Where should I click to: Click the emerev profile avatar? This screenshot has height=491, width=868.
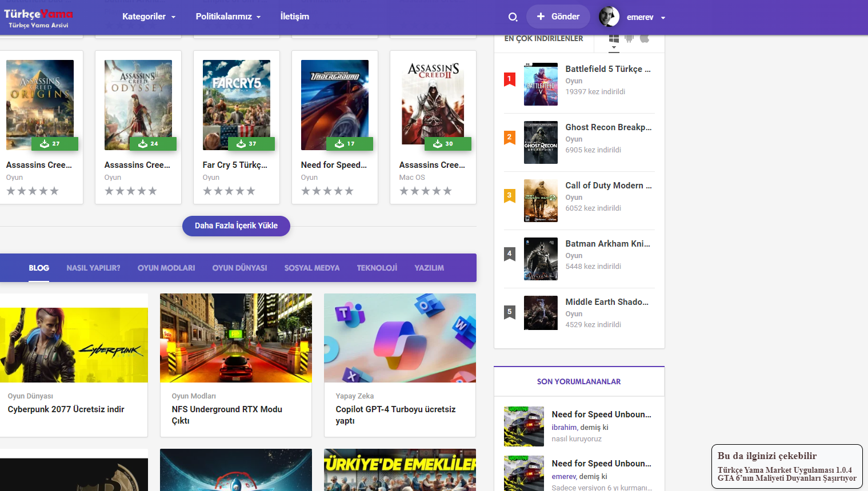click(x=609, y=17)
